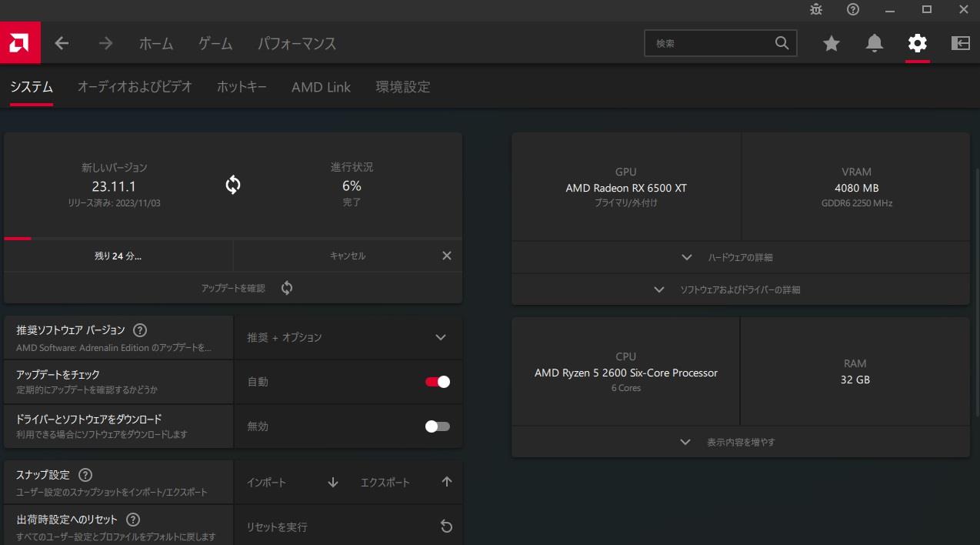Expand 表示内容を増やす
Screen dimensions: 980x545
tap(741, 442)
